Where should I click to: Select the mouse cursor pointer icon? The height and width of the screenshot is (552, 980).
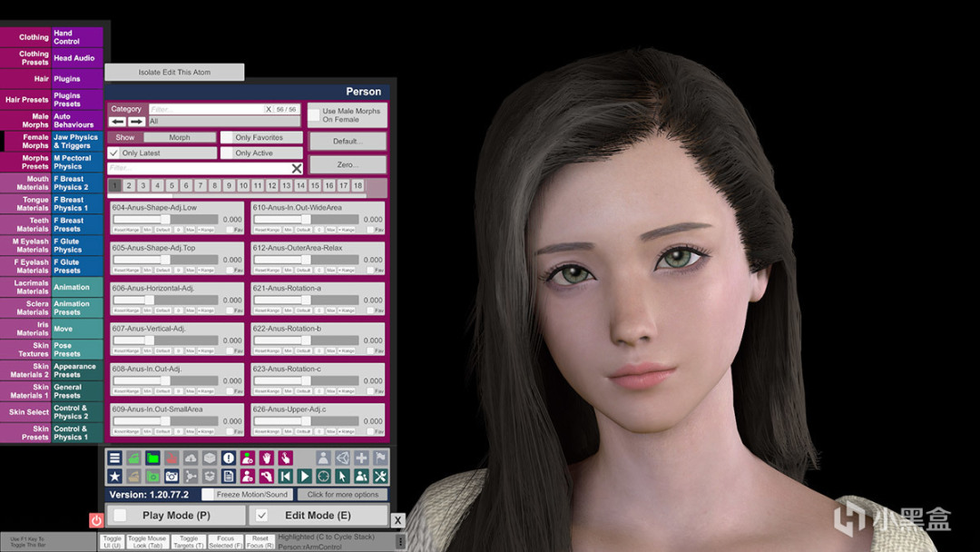click(x=342, y=477)
